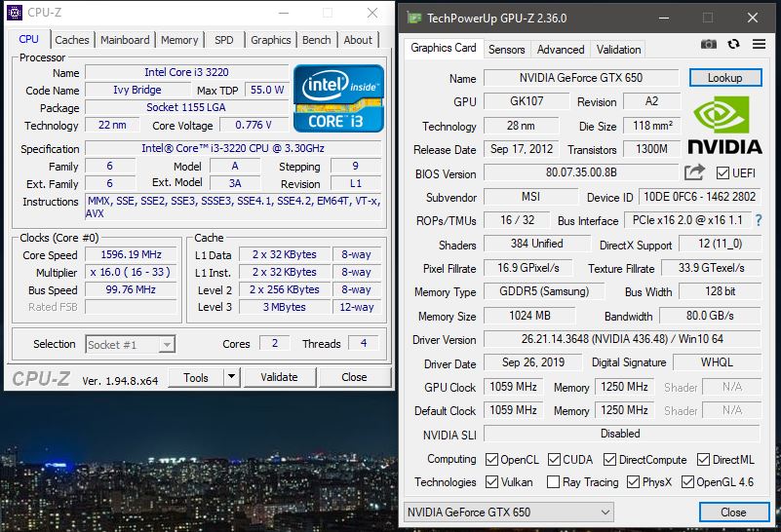The height and width of the screenshot is (532, 781).
Task: Switch to the SPD tab in CPU-Z
Action: (223, 40)
